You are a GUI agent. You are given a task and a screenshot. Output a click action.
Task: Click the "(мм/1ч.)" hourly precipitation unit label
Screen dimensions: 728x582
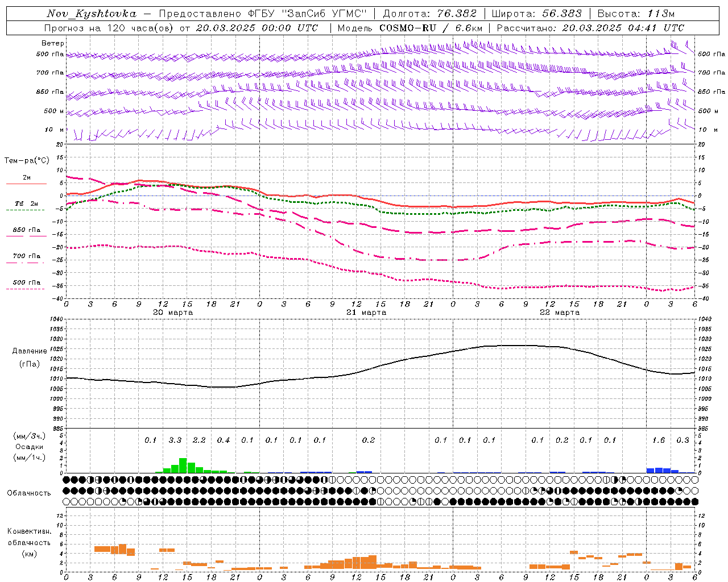[30, 458]
